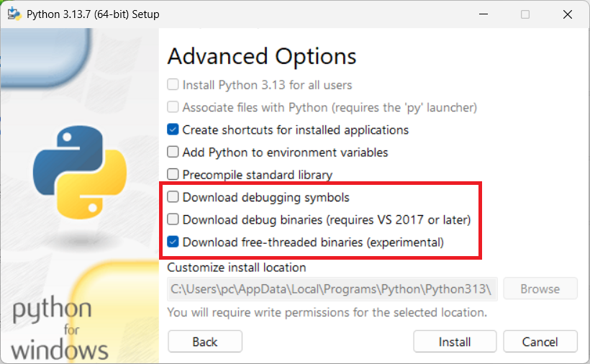
Task: Start installation with the Install button
Action: [x=455, y=342]
